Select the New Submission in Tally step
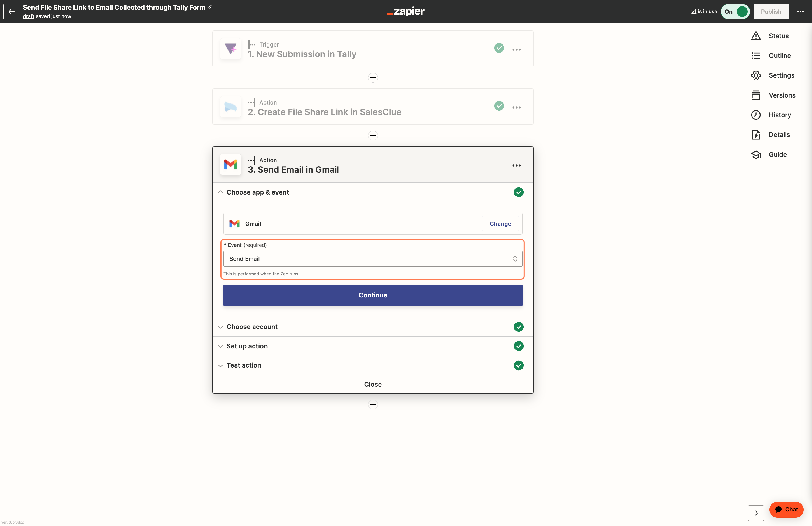 pyautogui.click(x=373, y=49)
